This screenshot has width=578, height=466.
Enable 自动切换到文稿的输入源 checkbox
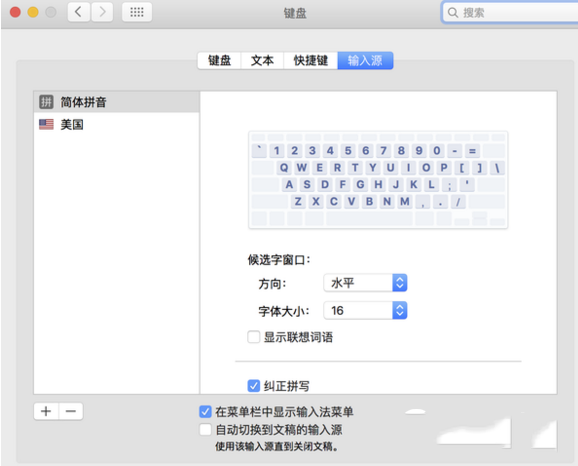point(205,430)
